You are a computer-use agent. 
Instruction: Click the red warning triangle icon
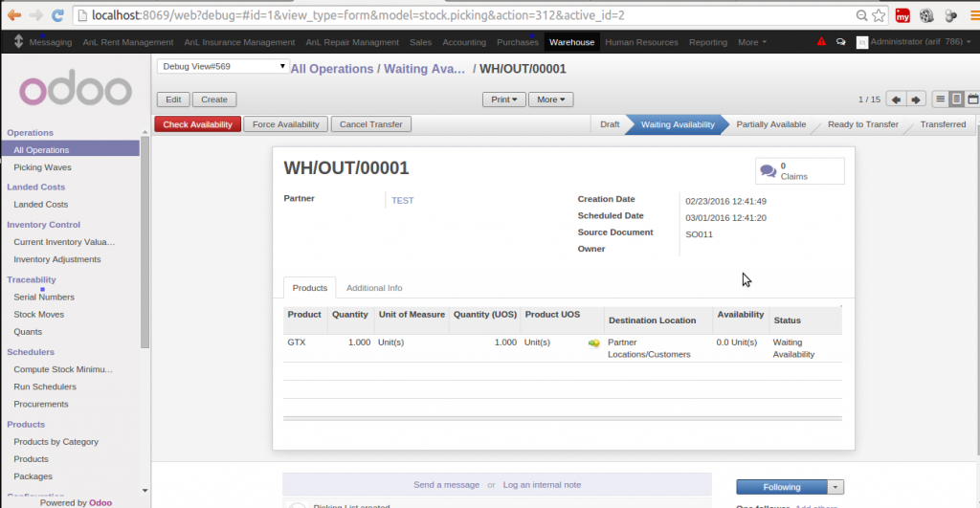click(821, 42)
